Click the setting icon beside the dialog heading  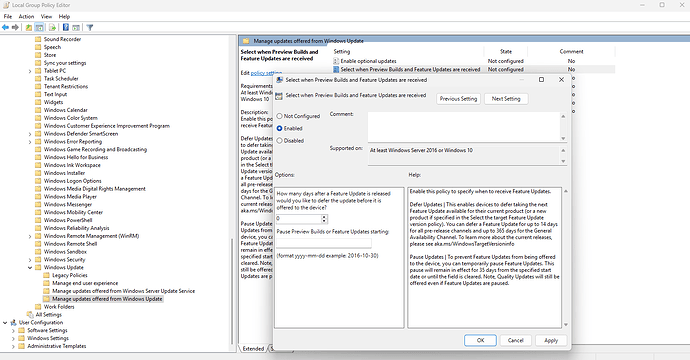coord(279,96)
